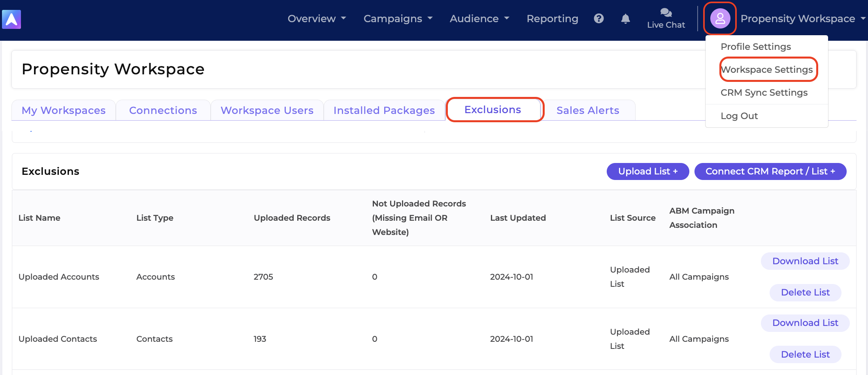Delete the Uploaded Accounts list
The image size is (868, 375).
(x=805, y=292)
